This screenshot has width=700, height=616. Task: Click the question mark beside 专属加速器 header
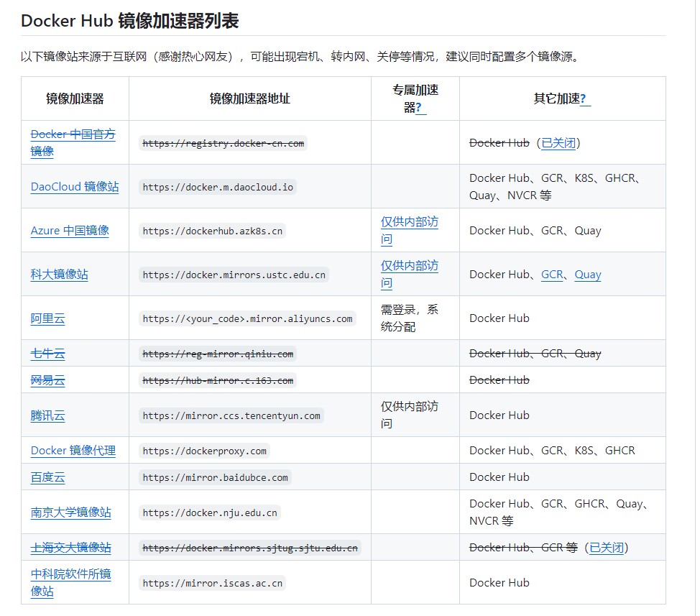click(420, 108)
